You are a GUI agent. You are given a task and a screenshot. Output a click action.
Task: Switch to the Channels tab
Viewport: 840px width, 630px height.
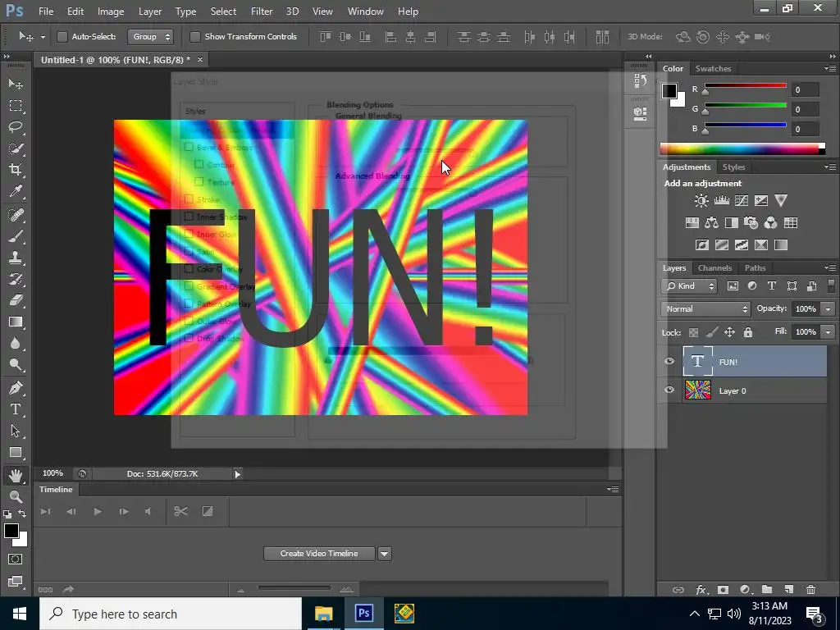[714, 268]
